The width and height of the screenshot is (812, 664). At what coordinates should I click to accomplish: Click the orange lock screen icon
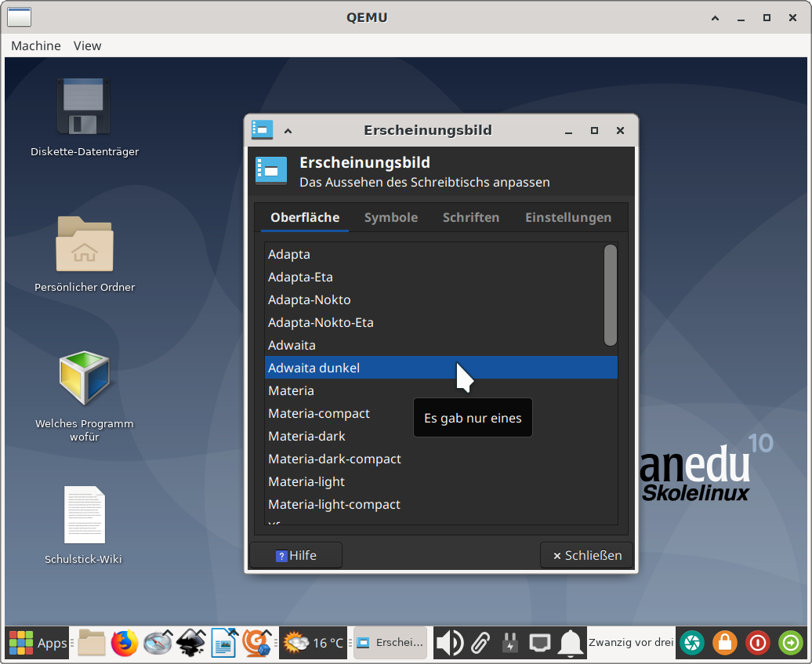point(725,643)
